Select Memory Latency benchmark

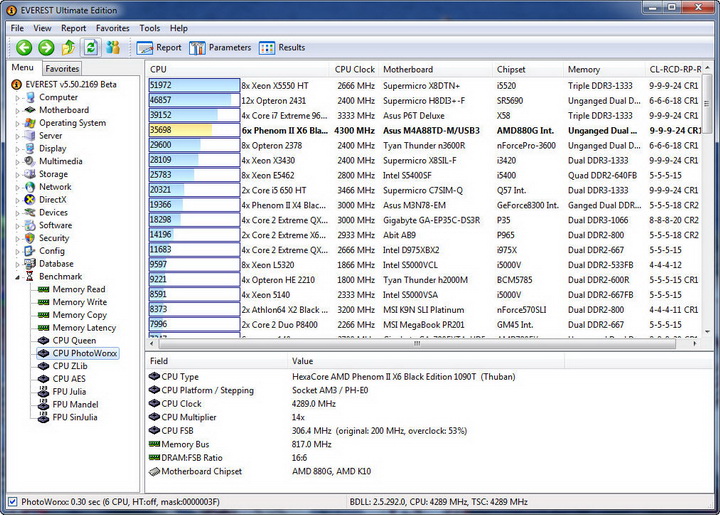pos(84,328)
